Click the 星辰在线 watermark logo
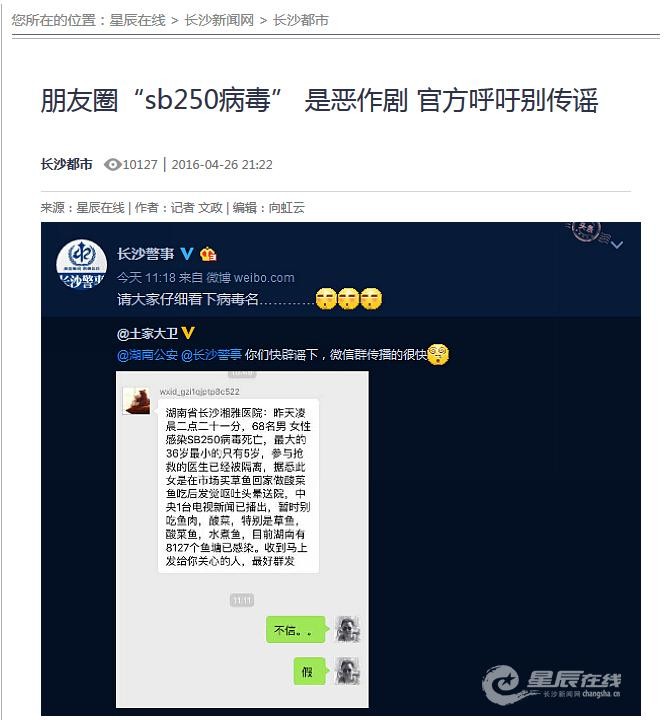This screenshot has width=669, height=720. pyautogui.click(x=551, y=684)
